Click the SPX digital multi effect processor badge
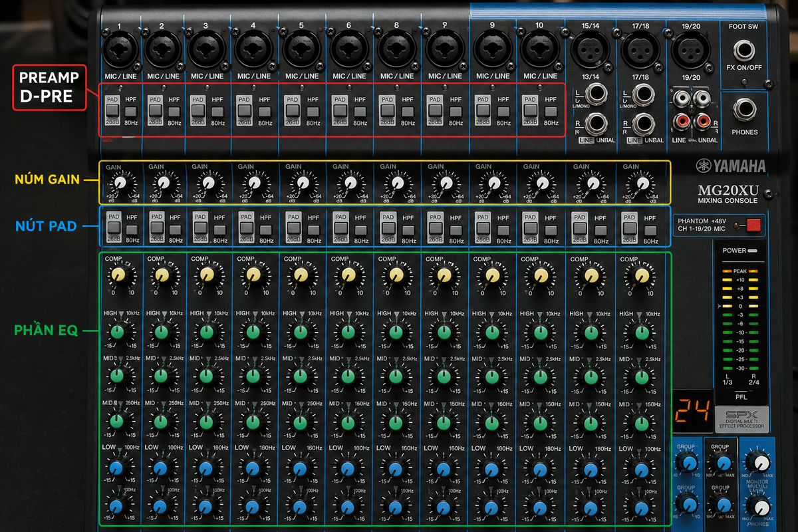The height and width of the screenshot is (532, 798). (741, 419)
